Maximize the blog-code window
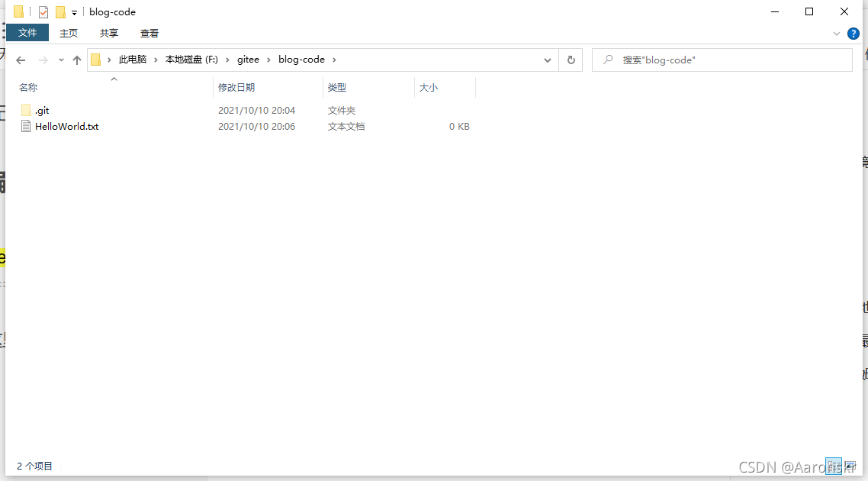This screenshot has width=868, height=481. (x=809, y=11)
